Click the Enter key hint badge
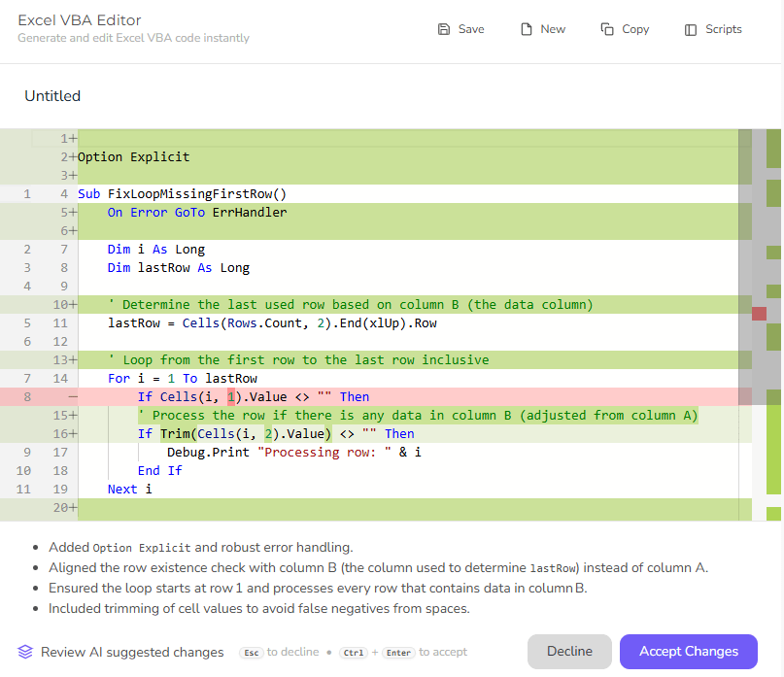 pyautogui.click(x=398, y=652)
